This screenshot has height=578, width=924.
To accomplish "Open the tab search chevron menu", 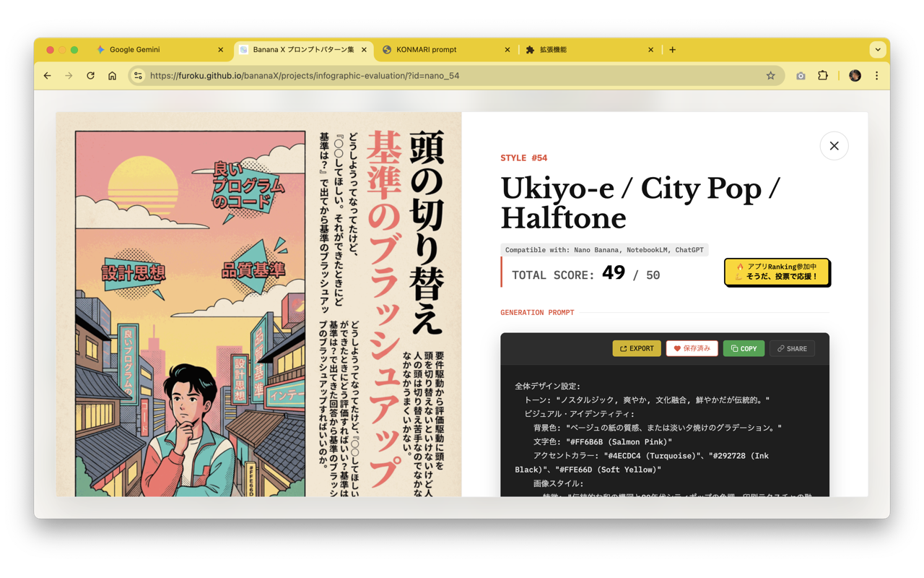I will [878, 49].
